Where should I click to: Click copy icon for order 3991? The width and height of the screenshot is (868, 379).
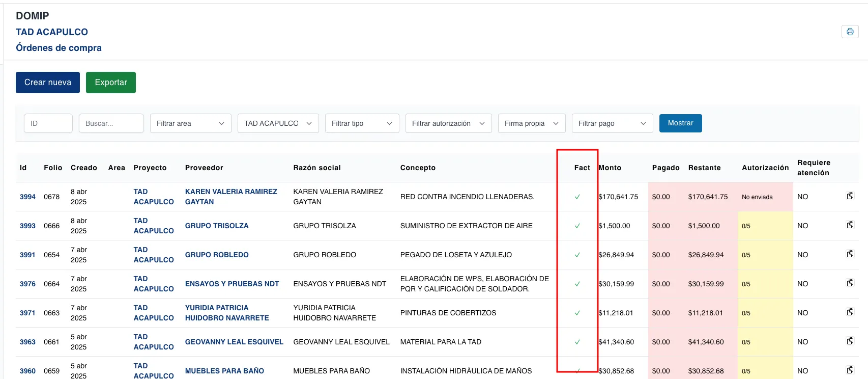[x=850, y=254]
